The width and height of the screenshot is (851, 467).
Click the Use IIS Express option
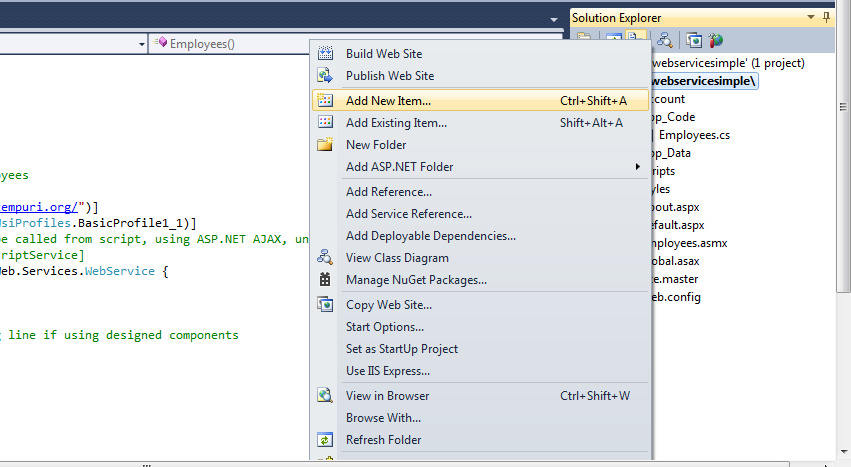click(388, 371)
